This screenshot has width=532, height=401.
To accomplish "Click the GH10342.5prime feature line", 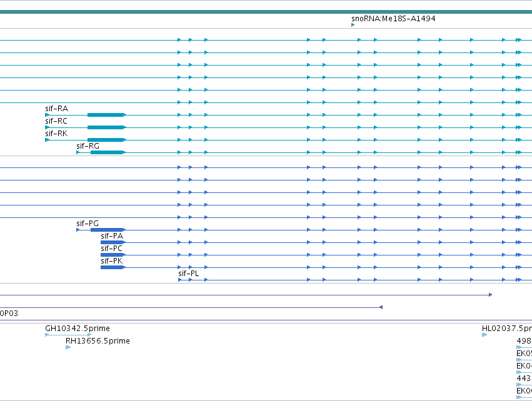I will click(x=68, y=335).
